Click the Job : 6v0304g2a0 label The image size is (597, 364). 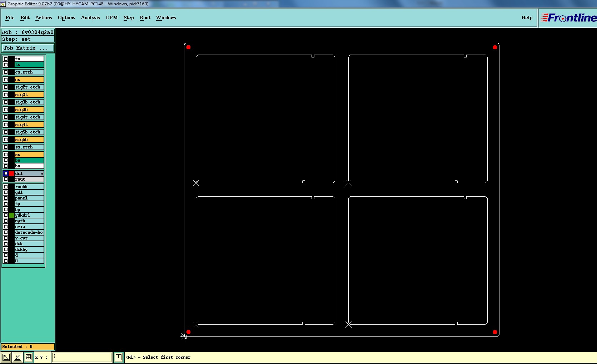pos(28,32)
